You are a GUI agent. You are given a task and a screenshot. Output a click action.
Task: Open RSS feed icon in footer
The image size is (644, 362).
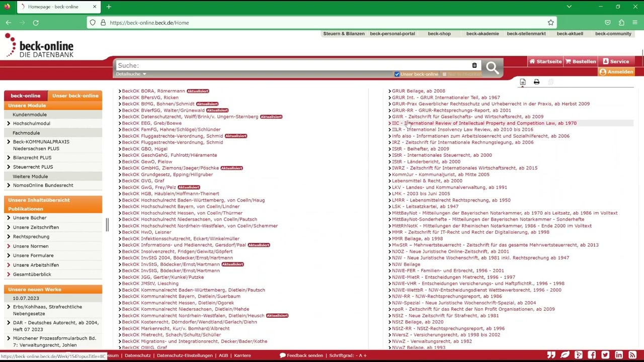(632, 355)
